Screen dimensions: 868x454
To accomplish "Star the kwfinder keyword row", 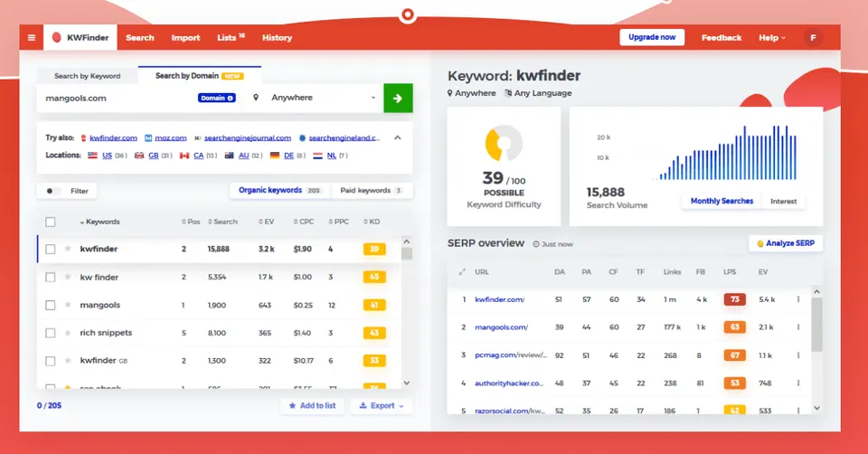I will (68, 249).
